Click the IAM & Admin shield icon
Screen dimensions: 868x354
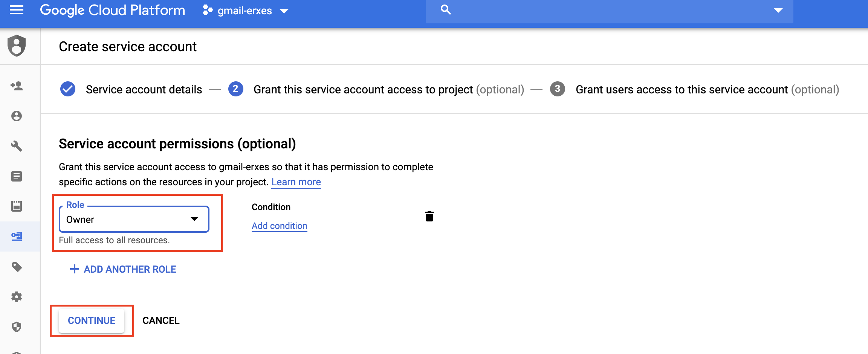(x=17, y=46)
